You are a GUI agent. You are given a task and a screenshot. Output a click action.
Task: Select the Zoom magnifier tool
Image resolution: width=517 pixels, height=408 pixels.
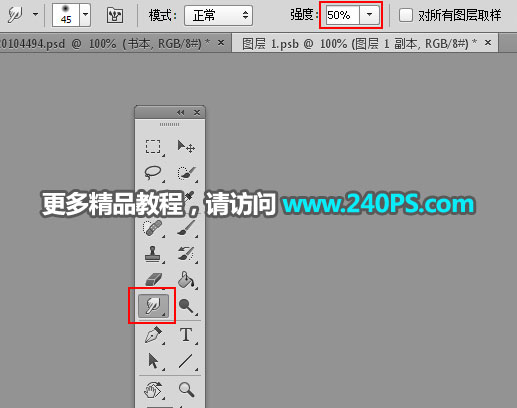click(x=186, y=389)
